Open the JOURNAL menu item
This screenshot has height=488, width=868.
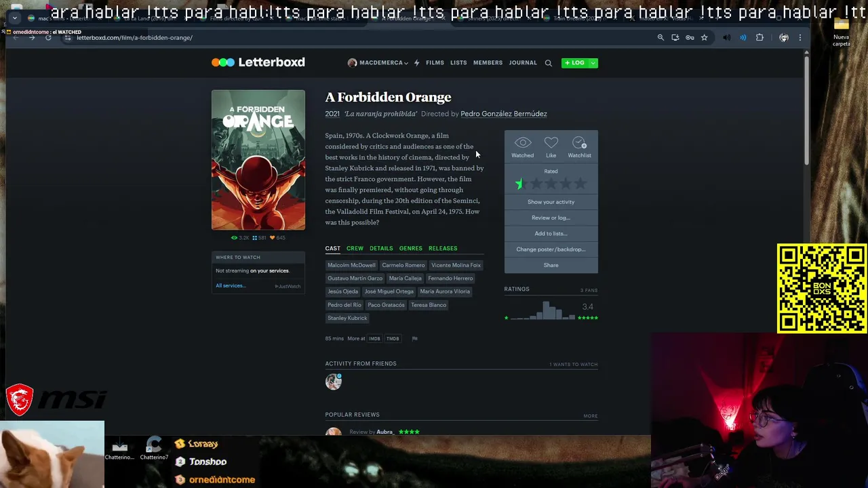pyautogui.click(x=523, y=62)
